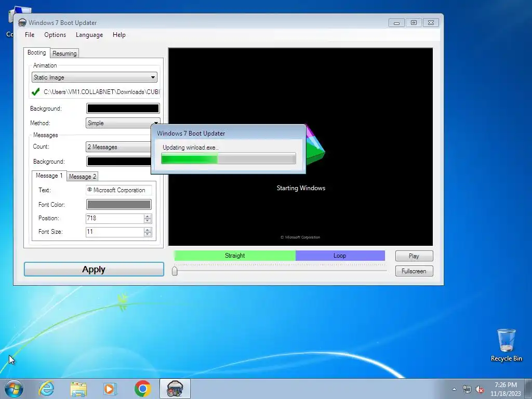Image resolution: width=532 pixels, height=399 pixels.
Task: Open the Help menu
Action: 119,35
